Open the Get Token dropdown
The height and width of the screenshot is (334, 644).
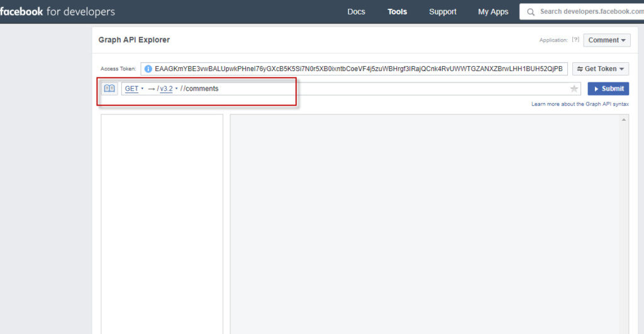601,69
